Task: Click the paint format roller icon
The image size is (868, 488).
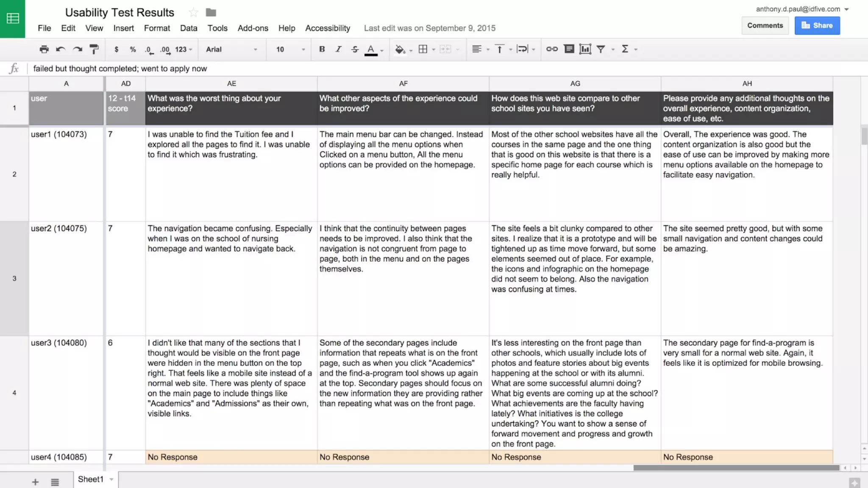Action: [x=94, y=49]
